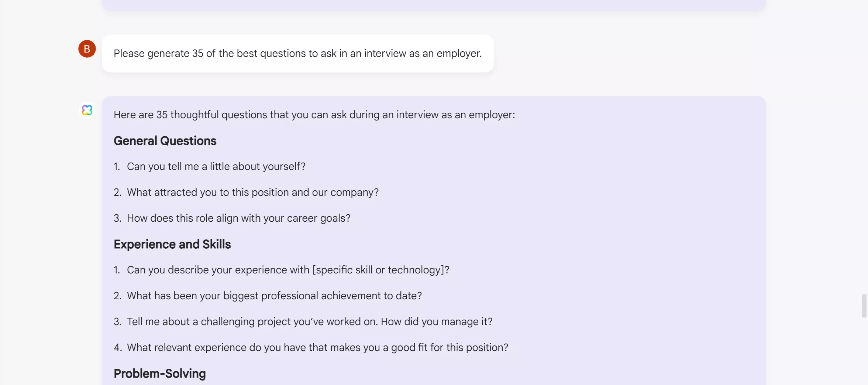Click the question about a challenging project

[309, 321]
